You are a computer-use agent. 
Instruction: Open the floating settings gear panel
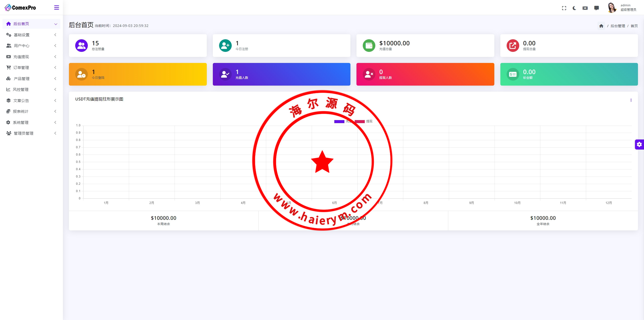click(639, 145)
